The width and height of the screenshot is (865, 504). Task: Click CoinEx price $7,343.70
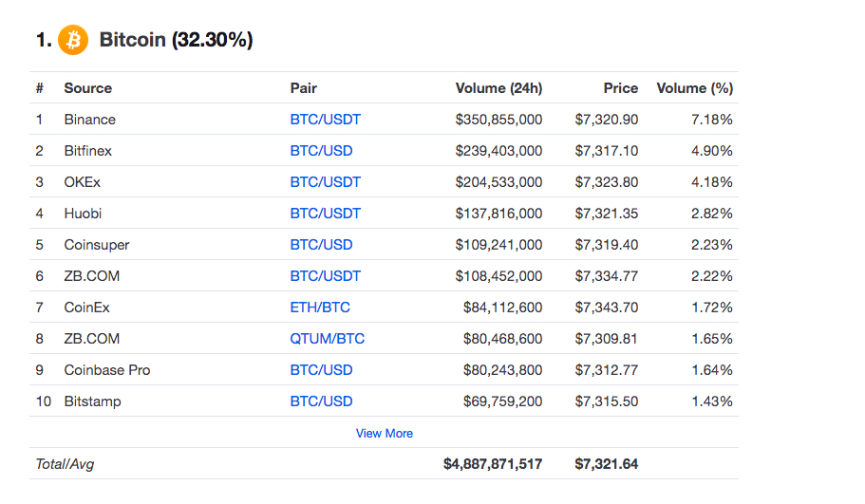pos(607,308)
